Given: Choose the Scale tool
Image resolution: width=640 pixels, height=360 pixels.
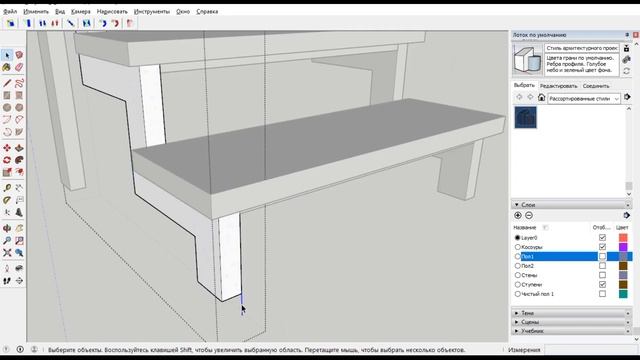Looking at the screenshot, I should click(7, 172).
